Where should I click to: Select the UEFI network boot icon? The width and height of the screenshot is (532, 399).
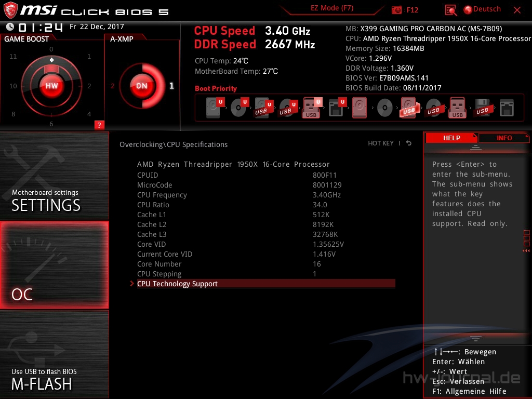tap(338, 108)
